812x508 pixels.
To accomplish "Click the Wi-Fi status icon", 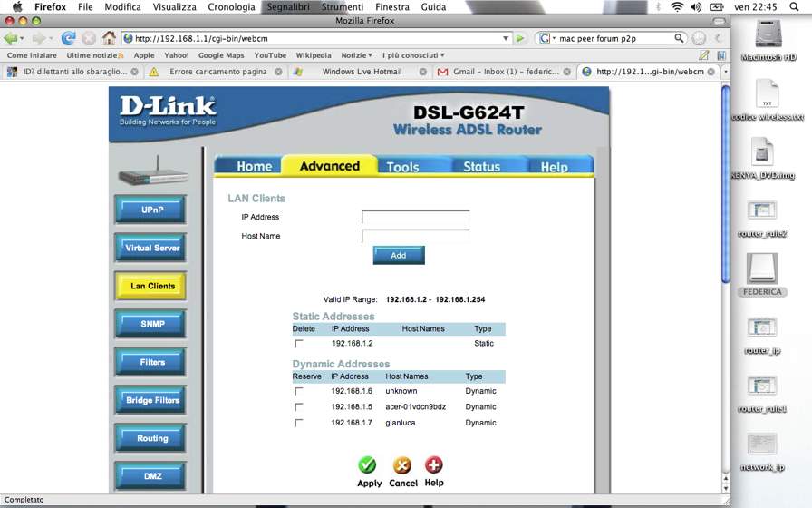I will pyautogui.click(x=677, y=6).
